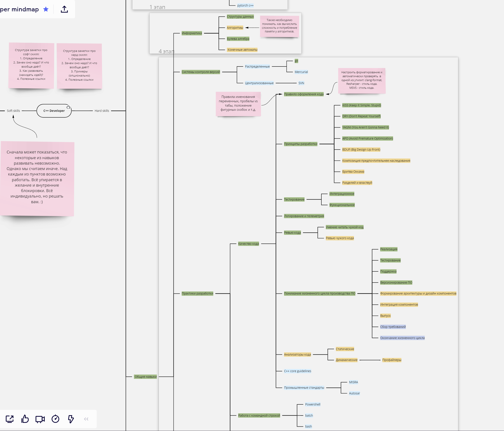
Task: Click the lightning bolt activities icon
Action: click(x=71, y=419)
